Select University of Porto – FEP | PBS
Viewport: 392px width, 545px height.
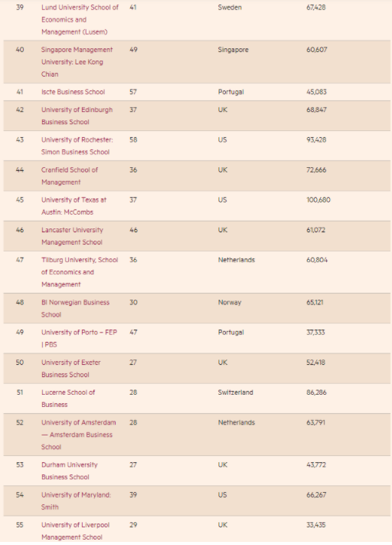(x=79, y=338)
